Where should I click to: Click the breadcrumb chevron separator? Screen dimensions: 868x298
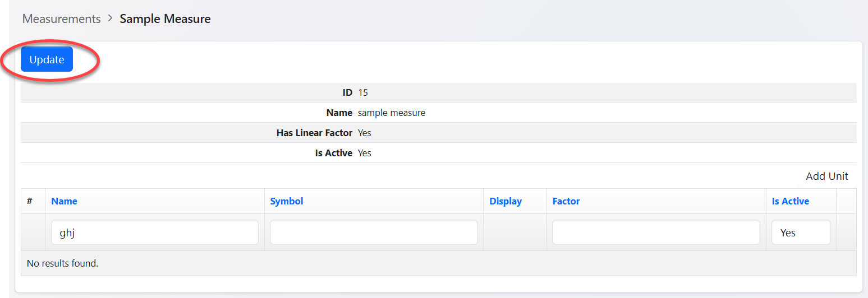tap(110, 18)
